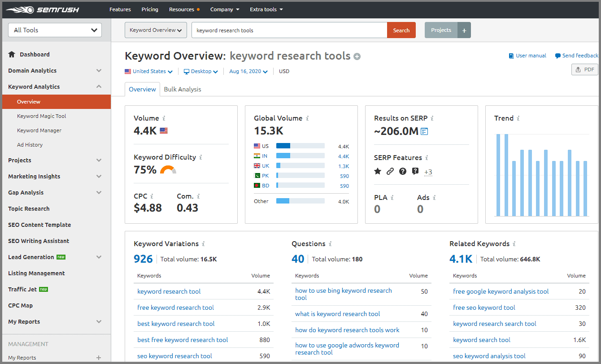Open Keyword Magic Tool in sidebar
This screenshot has height=364, width=601.
[x=42, y=116]
